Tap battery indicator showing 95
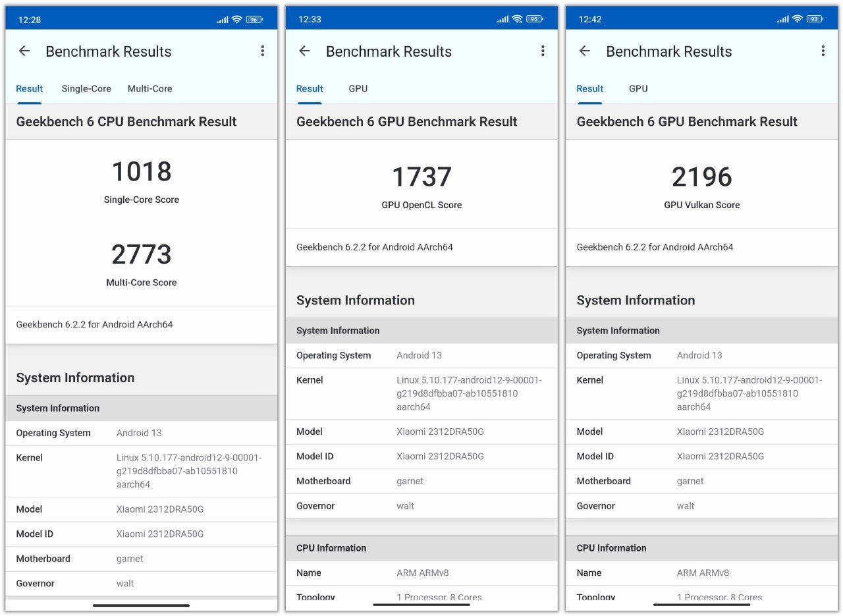The height and width of the screenshot is (616, 843). click(x=535, y=19)
